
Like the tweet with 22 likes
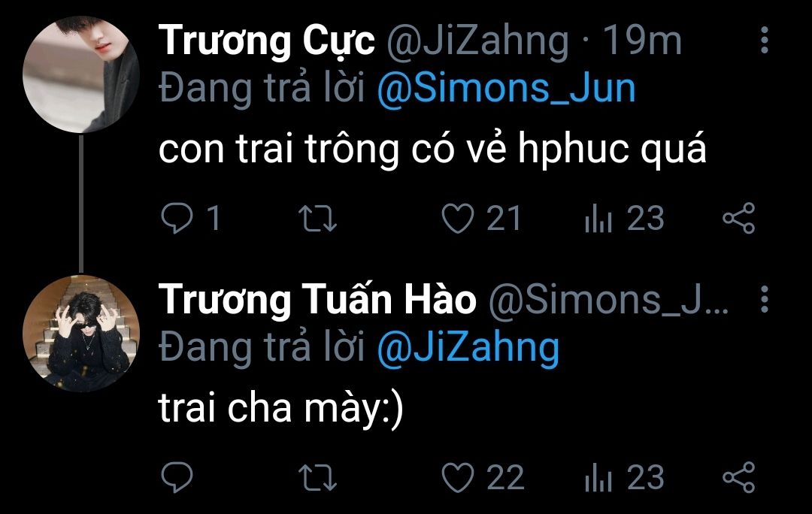[x=456, y=477]
